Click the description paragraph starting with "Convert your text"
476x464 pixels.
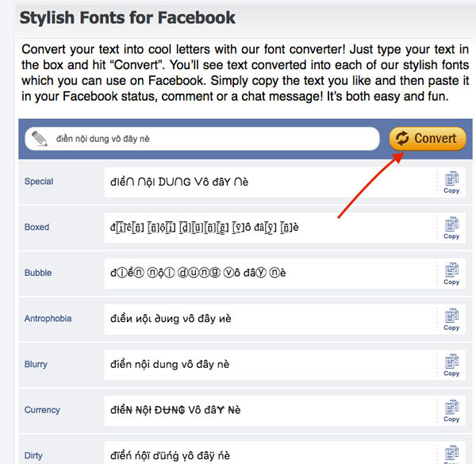245,73
